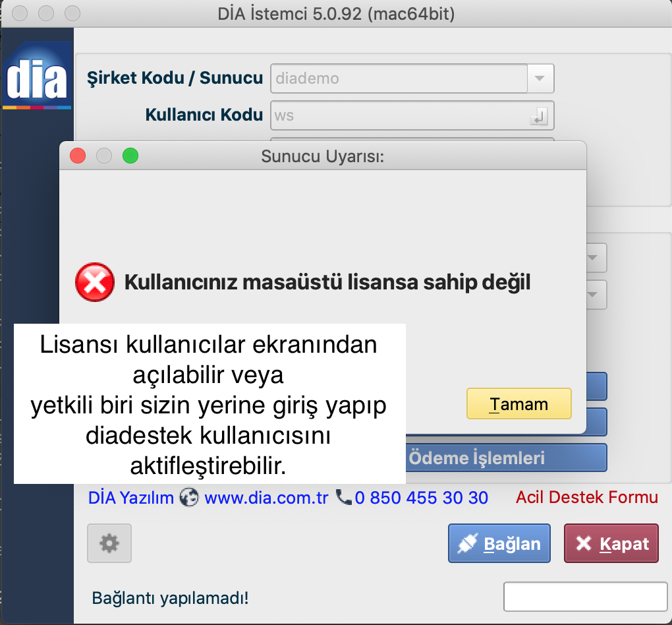Click the Bağlan connect button
The image size is (672, 625).
(499, 544)
